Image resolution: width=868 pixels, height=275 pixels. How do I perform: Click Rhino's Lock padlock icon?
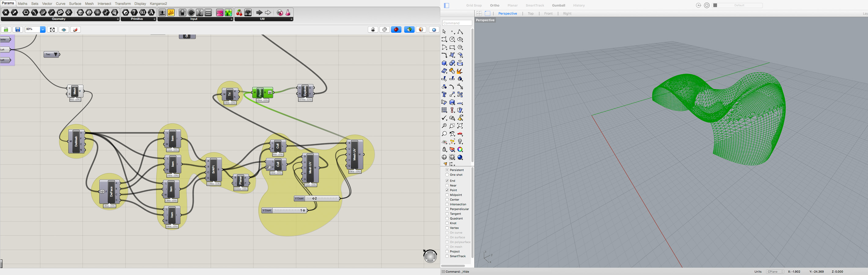pos(444,149)
